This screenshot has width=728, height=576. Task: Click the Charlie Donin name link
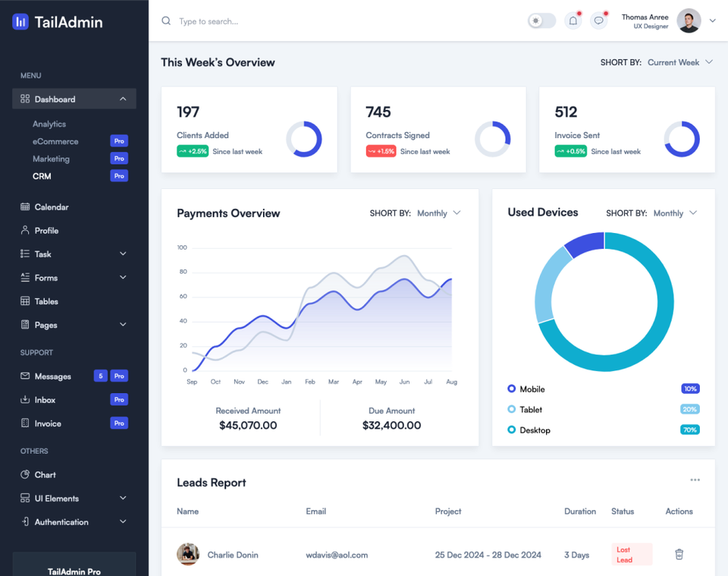(233, 554)
